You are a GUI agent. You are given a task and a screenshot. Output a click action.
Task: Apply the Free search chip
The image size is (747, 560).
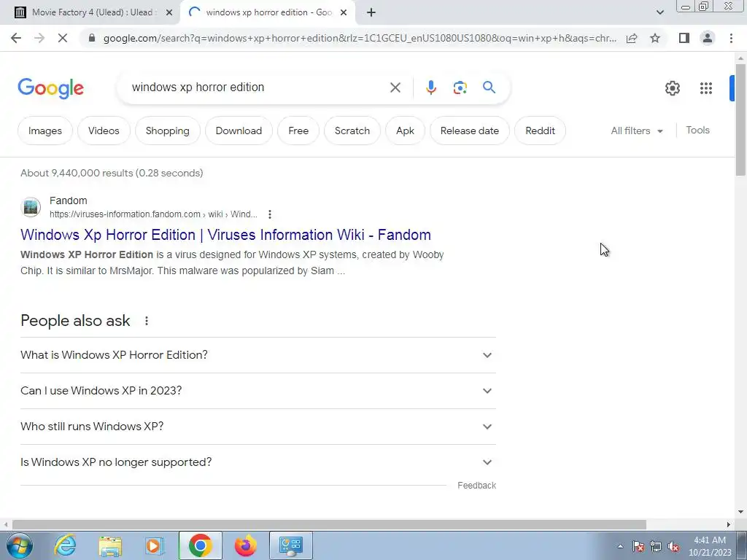click(298, 131)
